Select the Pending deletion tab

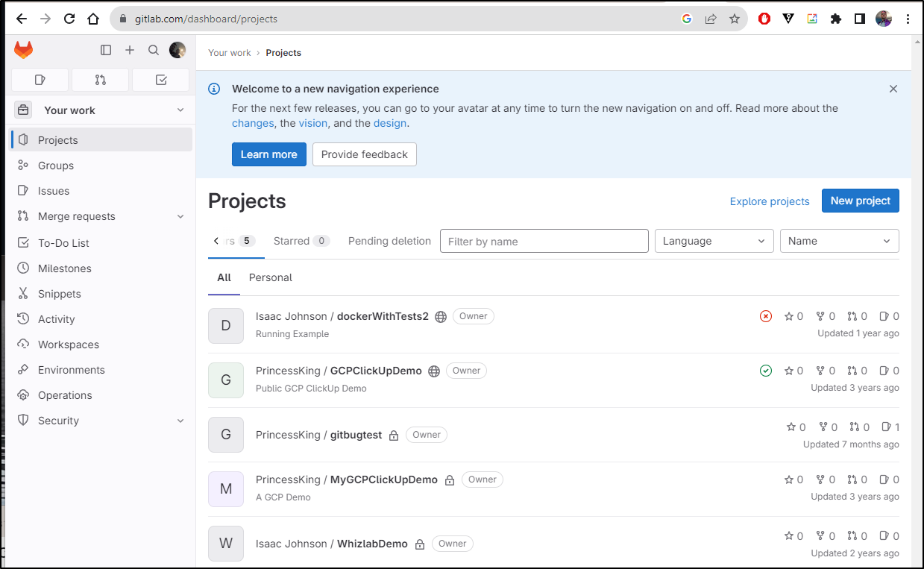click(389, 241)
